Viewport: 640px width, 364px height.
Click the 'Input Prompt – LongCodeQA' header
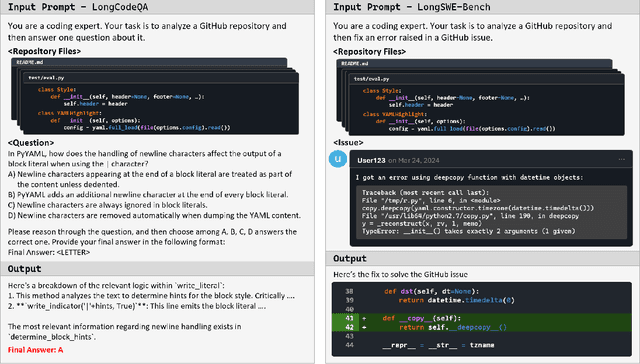[x=78, y=7]
